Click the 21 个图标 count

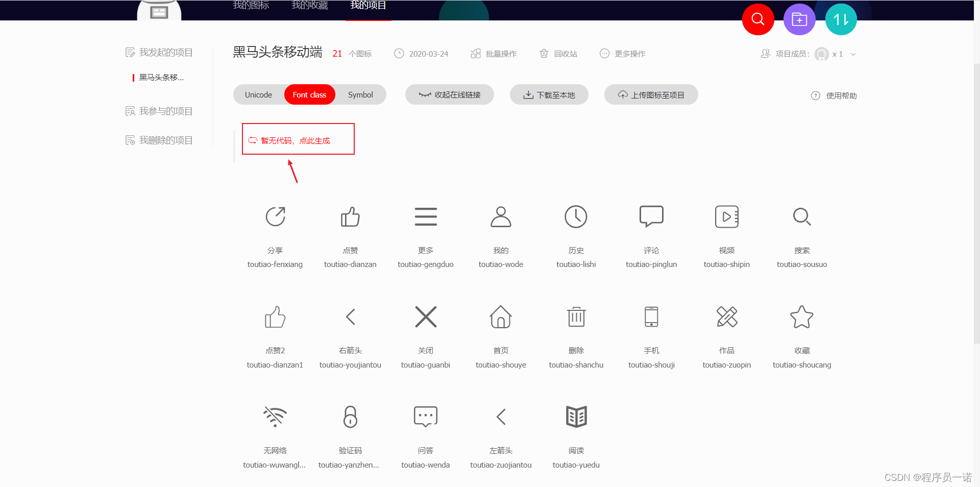[x=352, y=54]
